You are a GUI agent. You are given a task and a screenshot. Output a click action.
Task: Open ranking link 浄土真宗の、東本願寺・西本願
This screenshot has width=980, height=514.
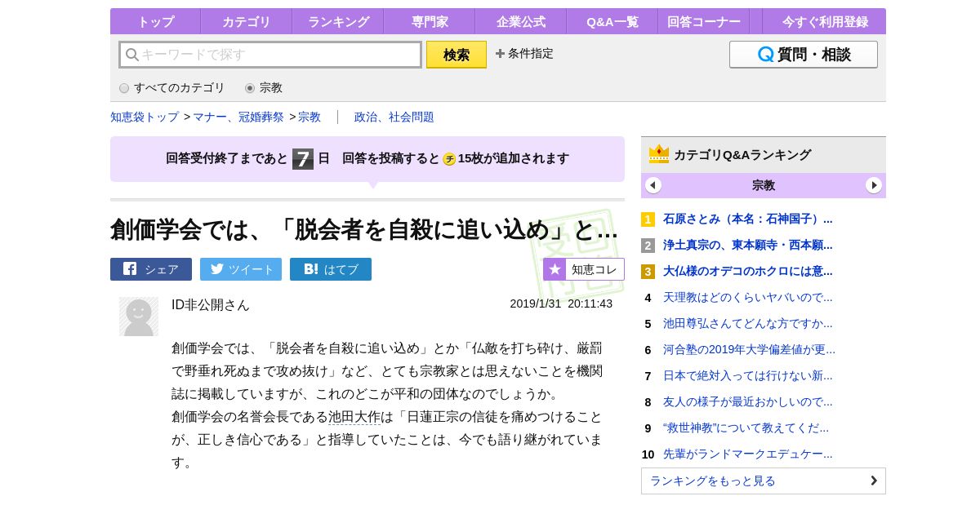tap(748, 246)
